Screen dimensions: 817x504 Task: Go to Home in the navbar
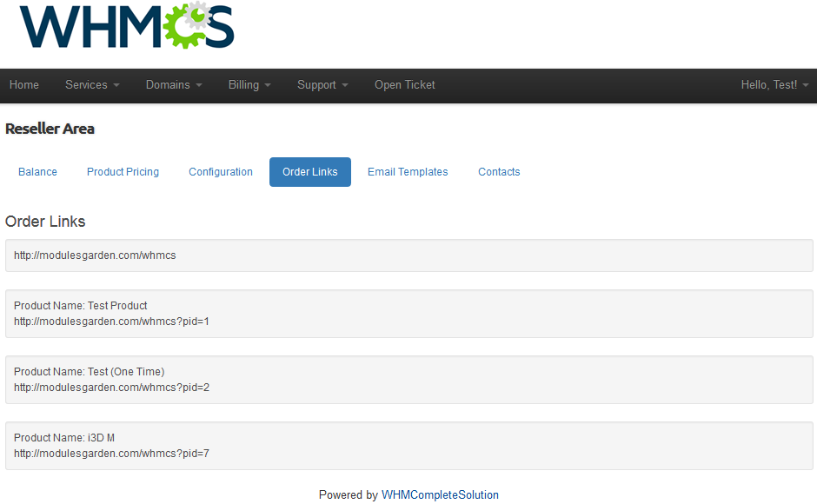pos(24,85)
